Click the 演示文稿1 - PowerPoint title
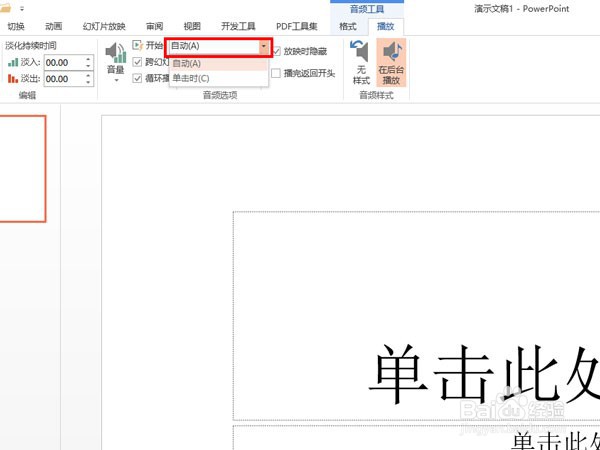The width and height of the screenshot is (600, 450). tap(522, 8)
